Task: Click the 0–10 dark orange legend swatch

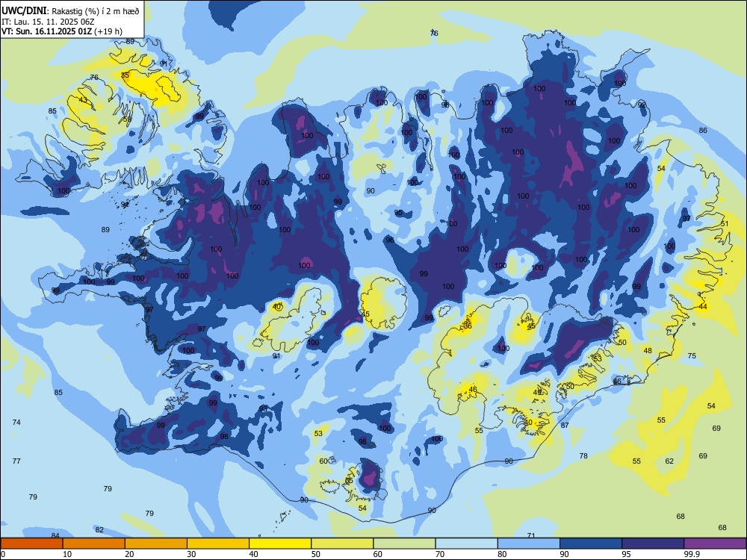Action: pos(32,544)
